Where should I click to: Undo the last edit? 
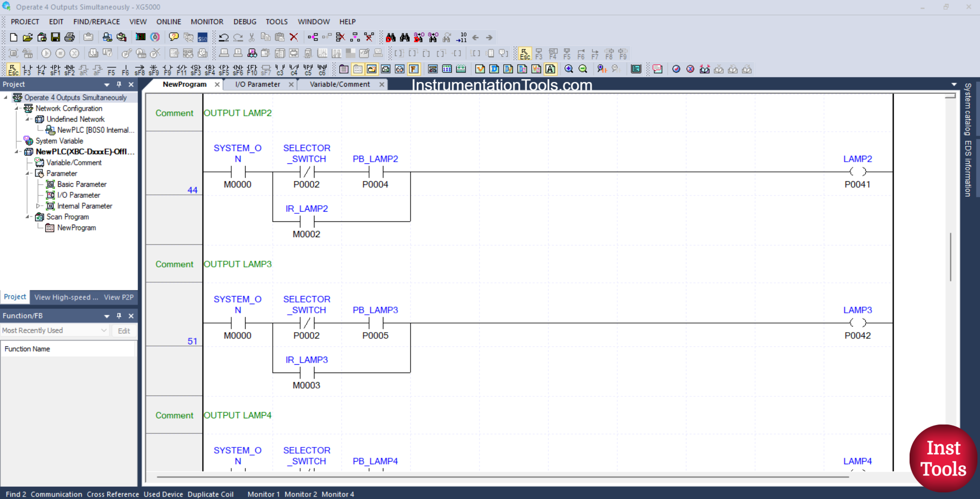(x=224, y=37)
